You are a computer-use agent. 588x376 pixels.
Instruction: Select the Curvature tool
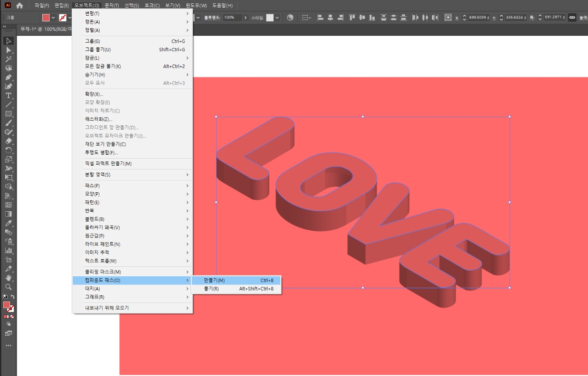pos(9,86)
